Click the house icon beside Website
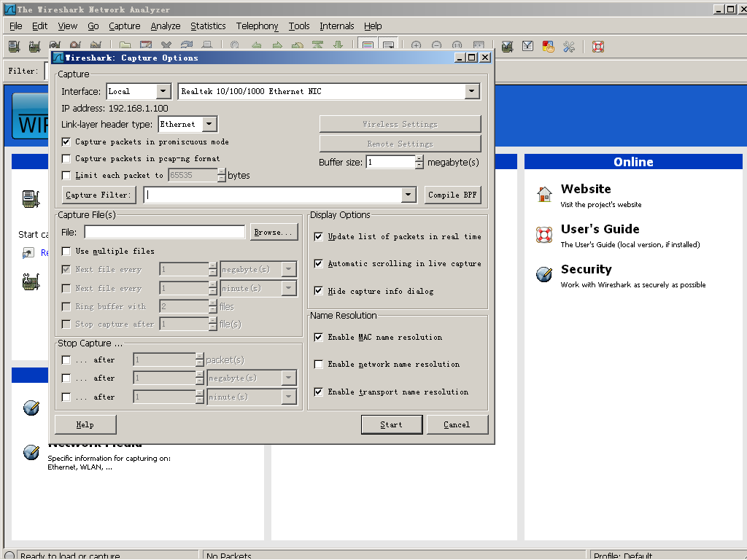The height and width of the screenshot is (560, 747). pyautogui.click(x=544, y=194)
